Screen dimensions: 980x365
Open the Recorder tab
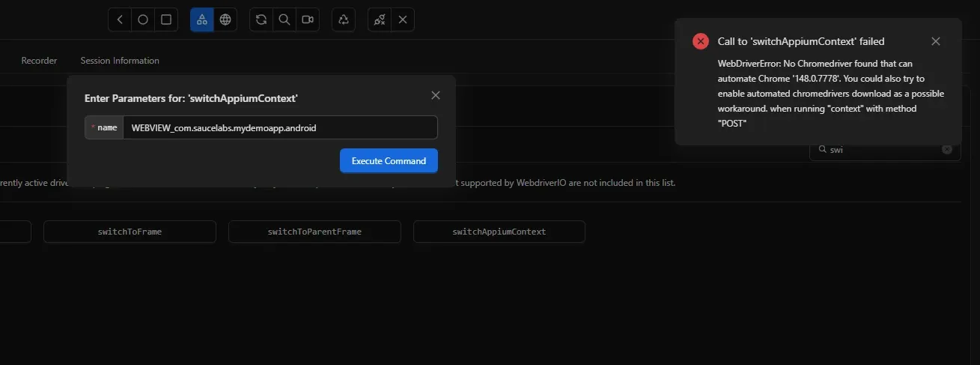pos(39,61)
